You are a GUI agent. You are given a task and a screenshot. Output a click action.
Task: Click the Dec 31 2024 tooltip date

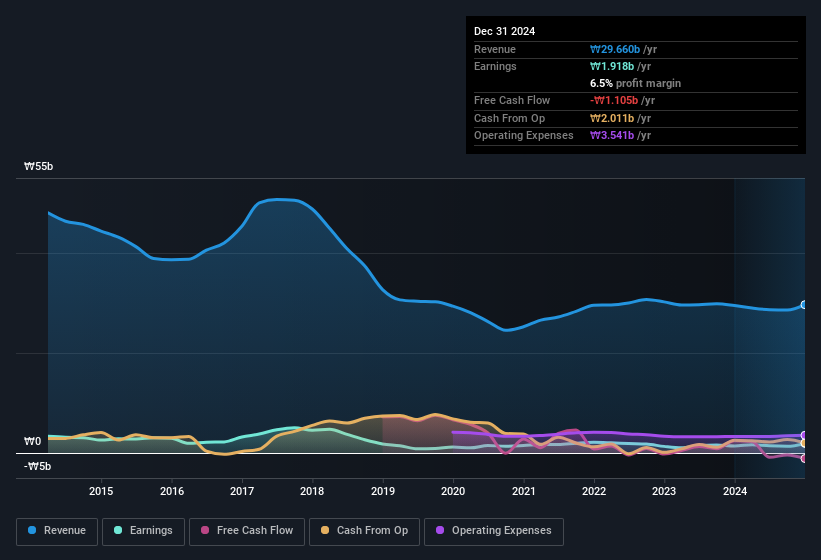tap(504, 31)
